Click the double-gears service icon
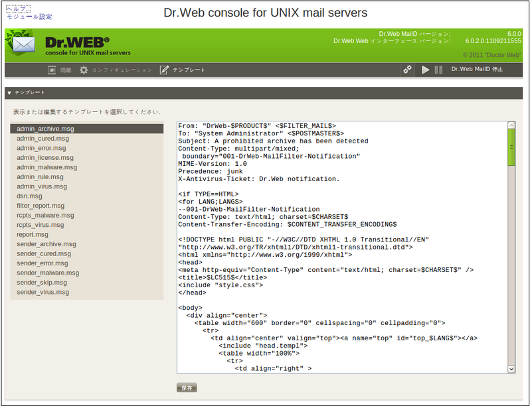The image size is (532, 408). 407,70
